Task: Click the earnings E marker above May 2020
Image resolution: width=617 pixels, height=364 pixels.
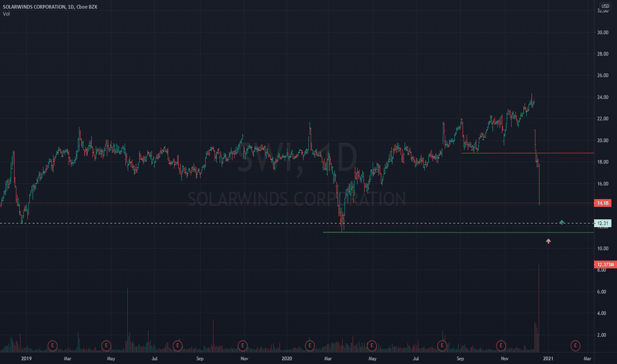Action: [371, 346]
